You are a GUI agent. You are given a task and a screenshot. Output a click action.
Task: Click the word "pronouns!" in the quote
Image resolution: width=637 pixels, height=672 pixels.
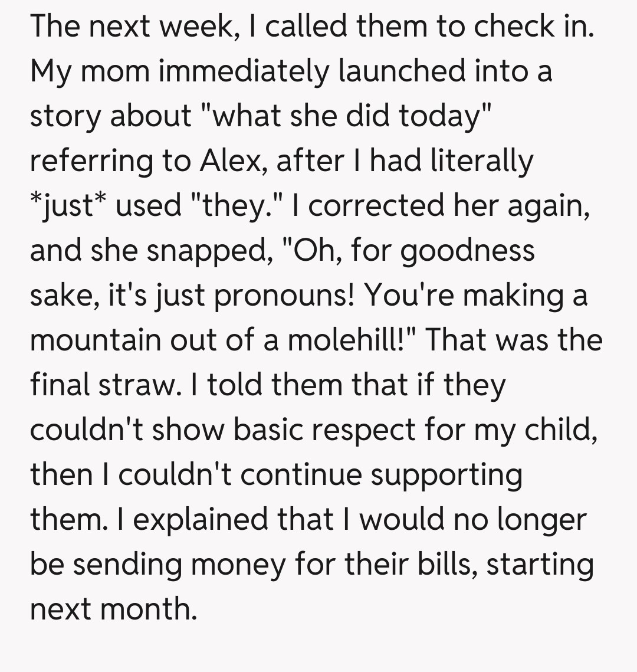(285, 295)
